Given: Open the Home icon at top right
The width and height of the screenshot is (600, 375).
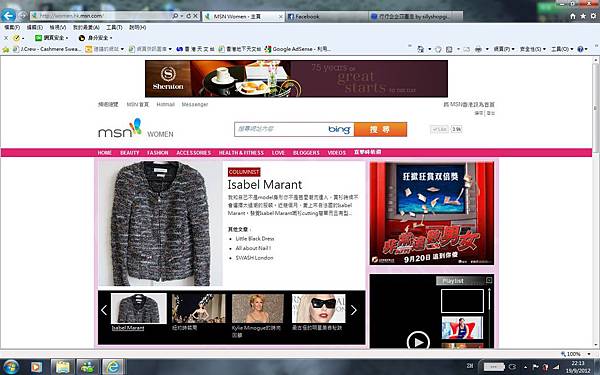Looking at the screenshot, I should (x=572, y=16).
